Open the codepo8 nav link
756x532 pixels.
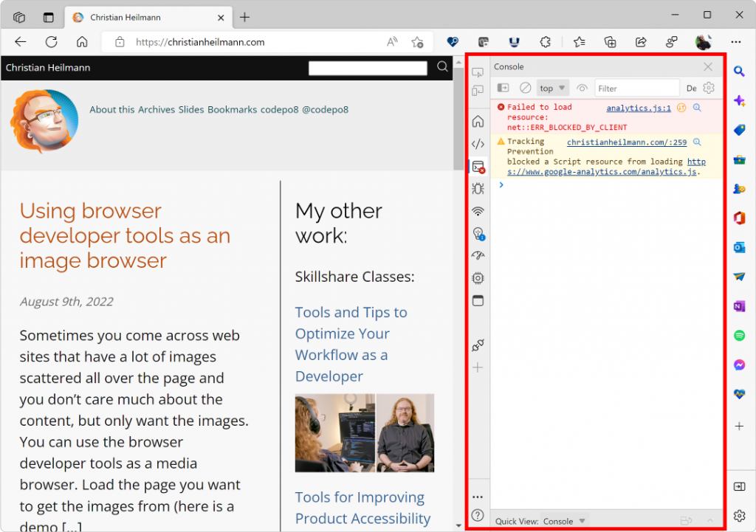point(280,109)
